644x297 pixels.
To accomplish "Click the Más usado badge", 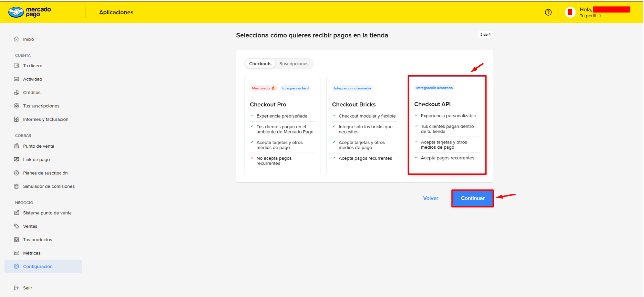I will [x=263, y=88].
